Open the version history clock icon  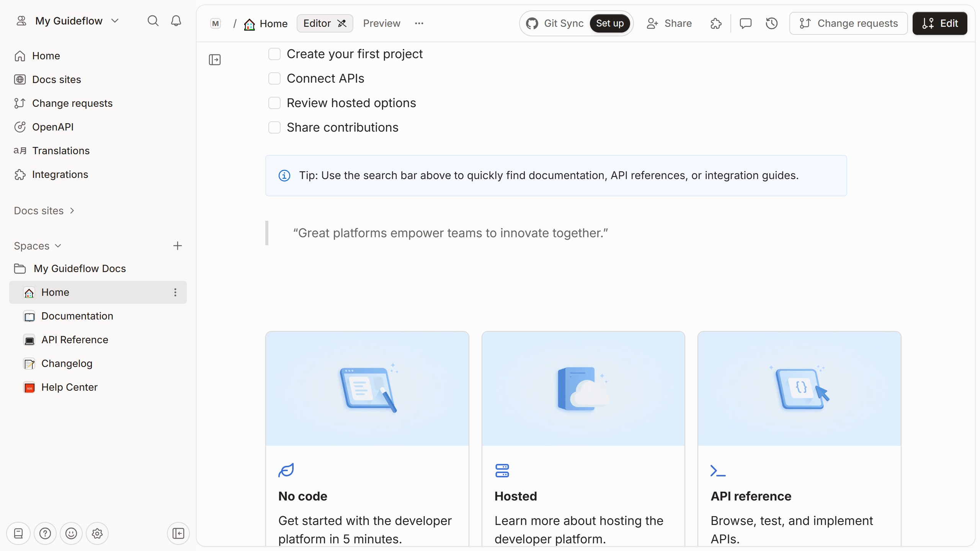771,23
